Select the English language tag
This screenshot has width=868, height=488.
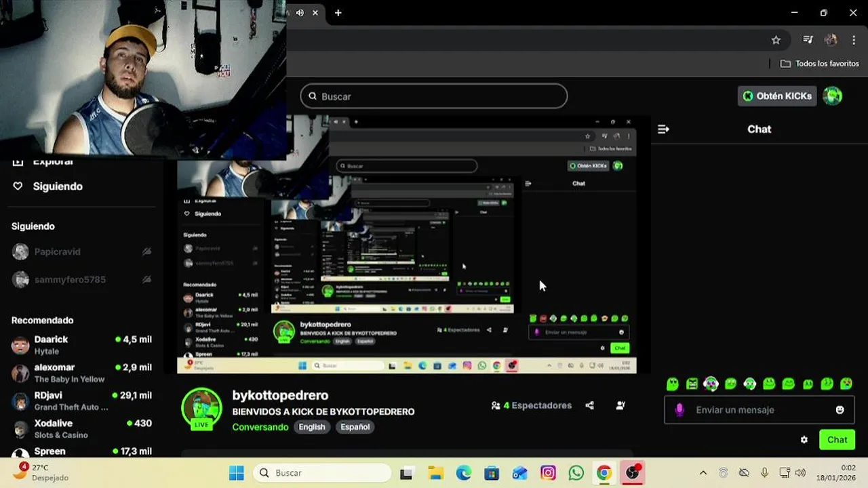click(312, 427)
